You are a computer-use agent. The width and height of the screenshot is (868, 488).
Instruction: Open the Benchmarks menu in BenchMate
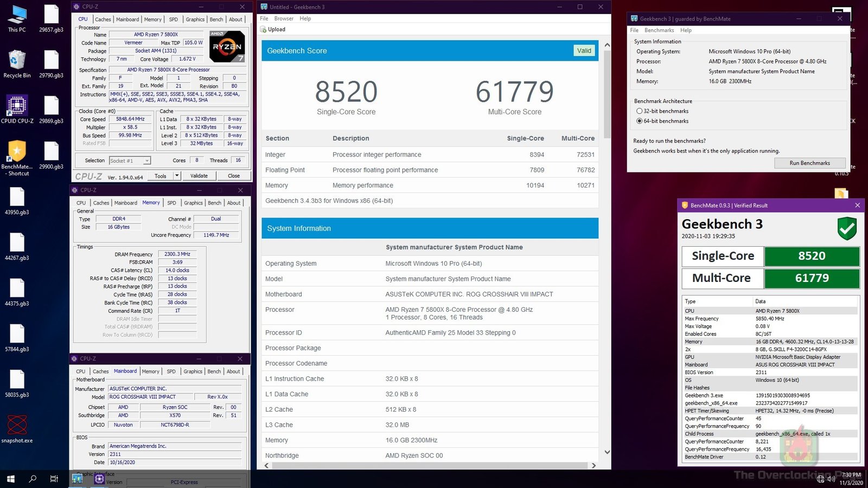(x=659, y=30)
